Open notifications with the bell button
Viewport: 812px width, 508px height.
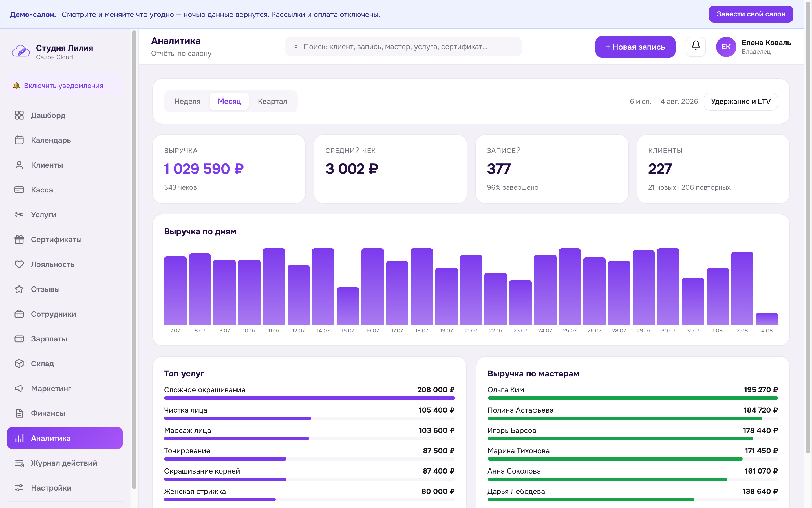(696, 47)
